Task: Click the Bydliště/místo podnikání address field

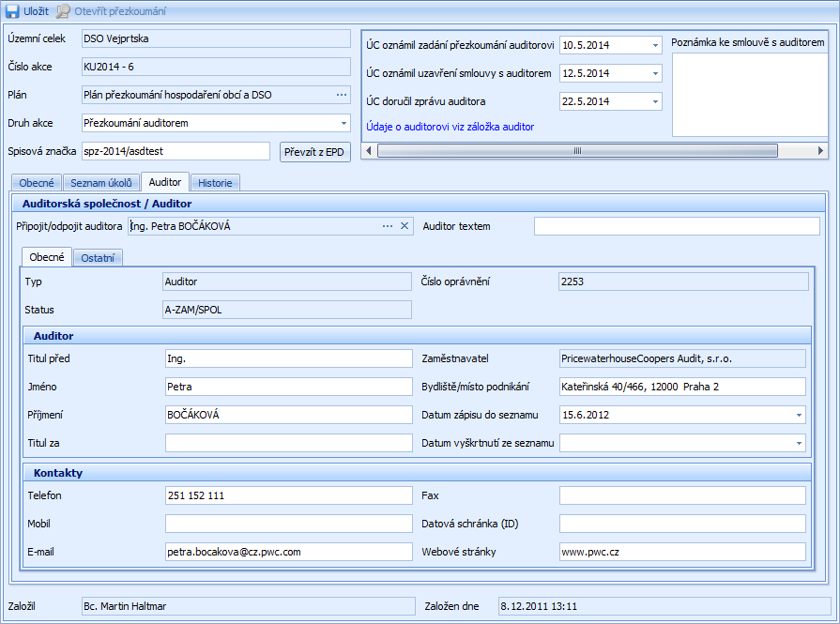Action: [682, 387]
